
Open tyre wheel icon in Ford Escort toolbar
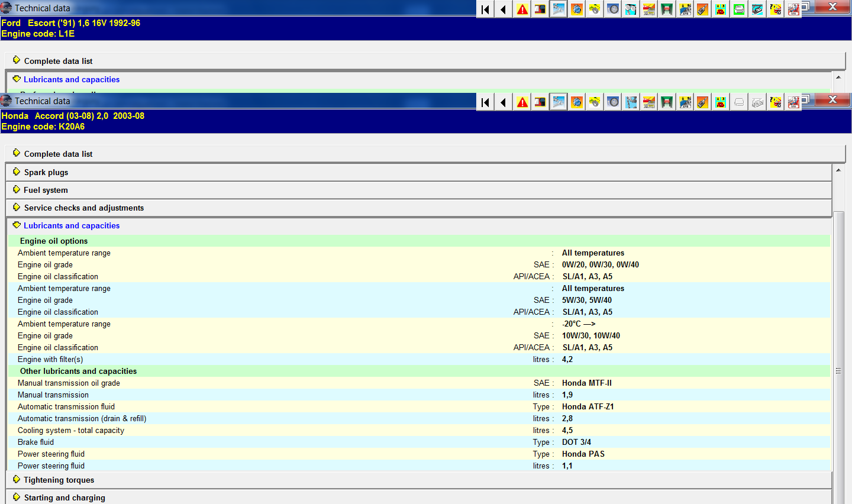tap(613, 9)
